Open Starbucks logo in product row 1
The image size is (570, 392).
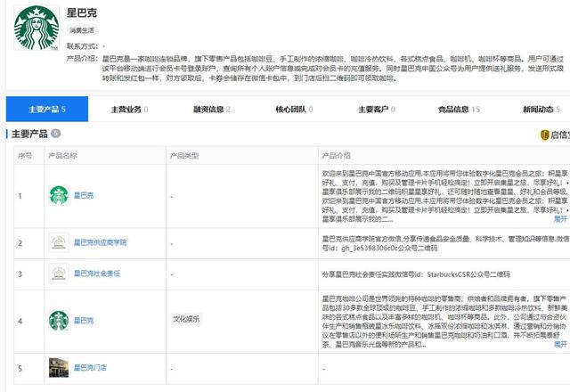(x=59, y=195)
